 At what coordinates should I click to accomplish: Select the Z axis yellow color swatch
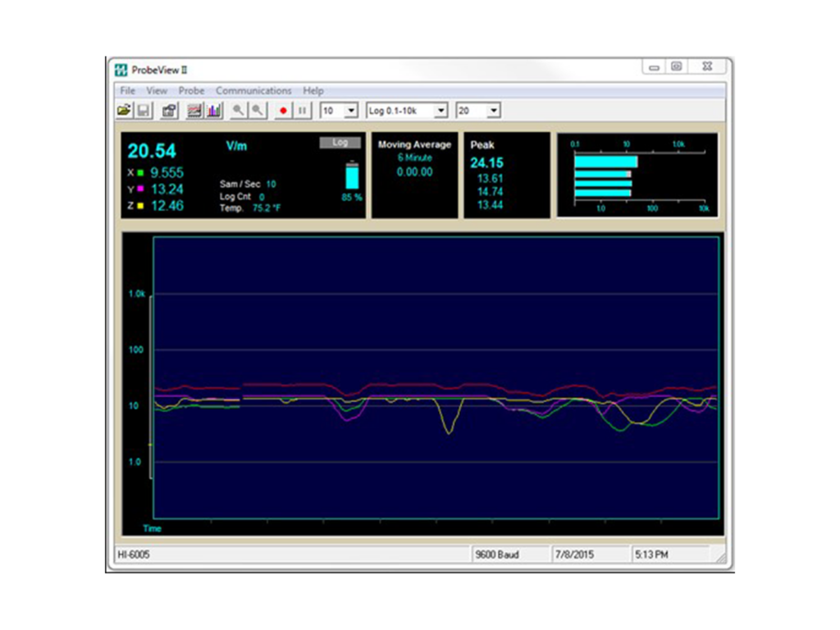141,206
